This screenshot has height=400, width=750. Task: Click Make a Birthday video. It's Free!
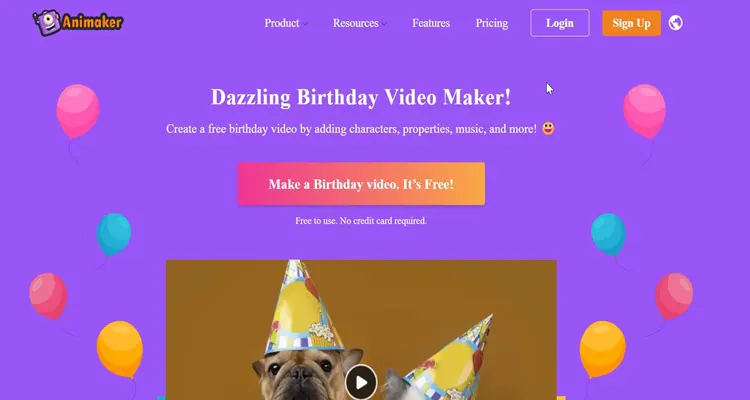click(361, 184)
